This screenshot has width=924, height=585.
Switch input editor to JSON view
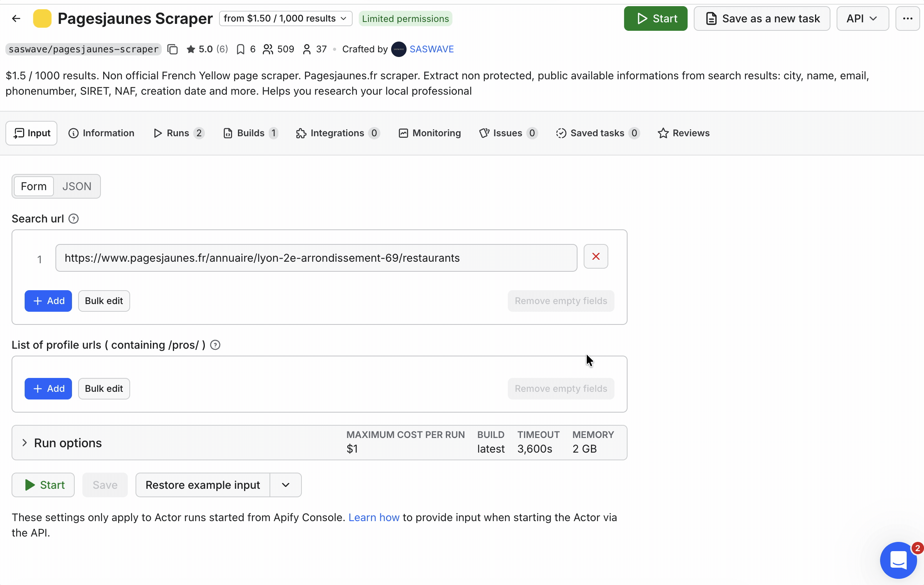pyautogui.click(x=77, y=186)
